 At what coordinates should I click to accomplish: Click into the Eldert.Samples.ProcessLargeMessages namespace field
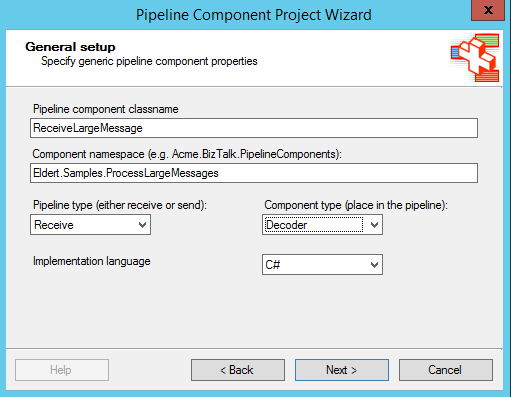click(254, 173)
